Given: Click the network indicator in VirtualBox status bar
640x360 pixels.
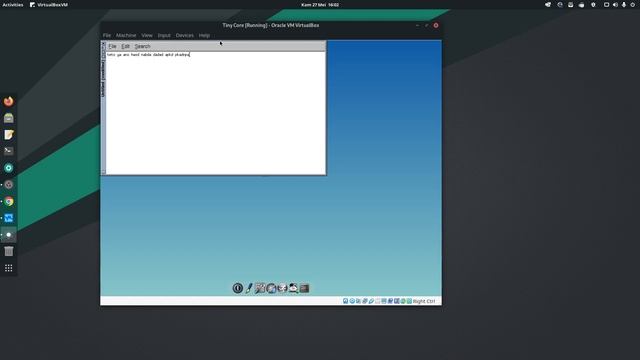Looking at the screenshot, I should pos(364,301).
